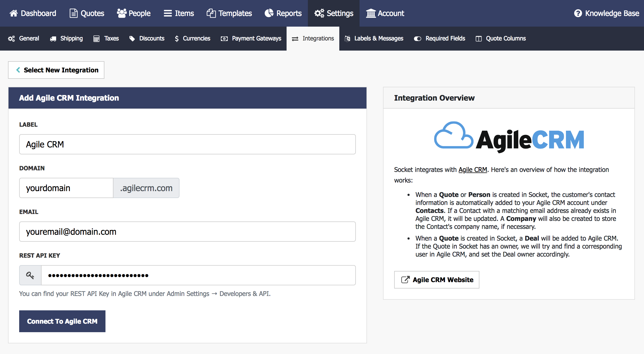The width and height of the screenshot is (644, 354).
Task: Click the AgileCRM logo image
Action: tap(509, 137)
